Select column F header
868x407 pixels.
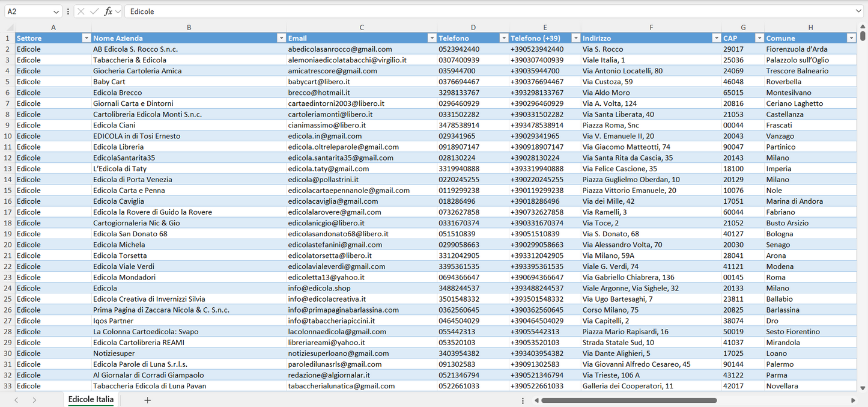coord(651,28)
